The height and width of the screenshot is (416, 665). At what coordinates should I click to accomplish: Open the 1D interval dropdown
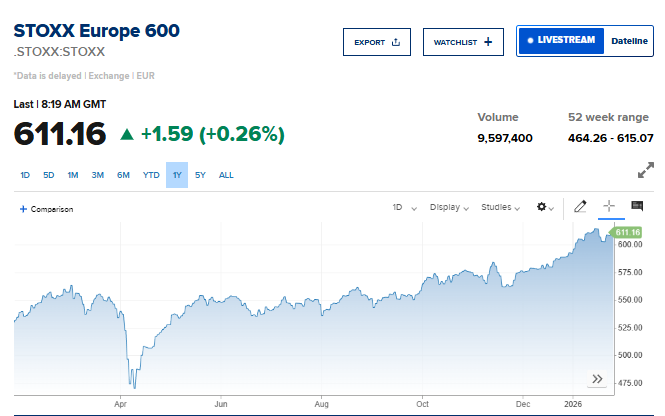(401, 208)
